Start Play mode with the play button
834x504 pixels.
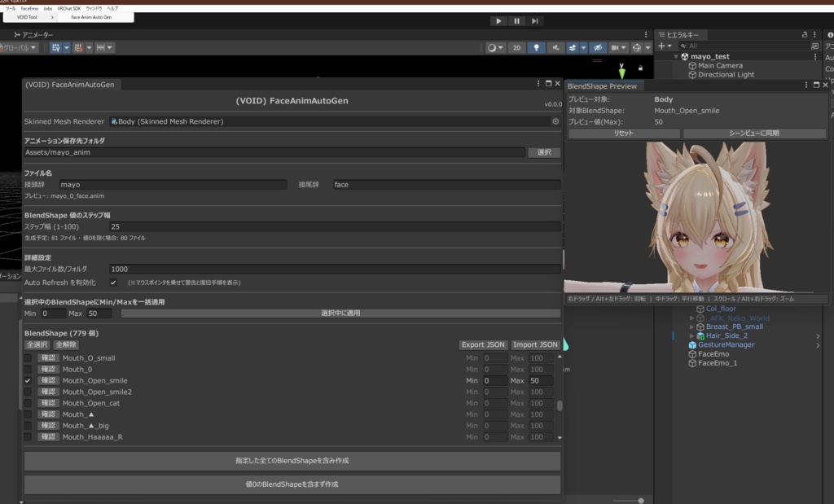[x=498, y=20]
